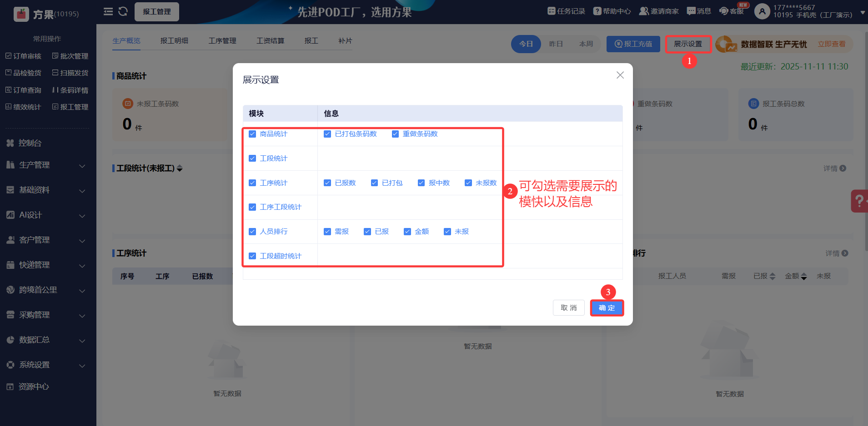Viewport: 868px width, 426px height.
Task: Open 报工管理 sidebar shortcut
Action: pos(70,107)
